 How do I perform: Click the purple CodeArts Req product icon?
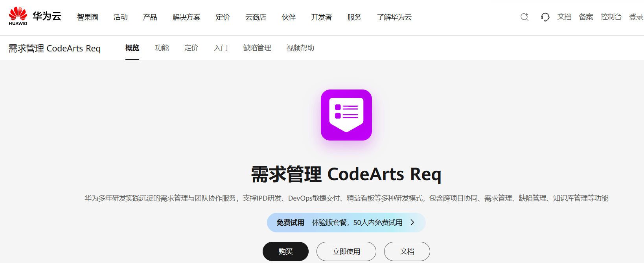(x=346, y=115)
